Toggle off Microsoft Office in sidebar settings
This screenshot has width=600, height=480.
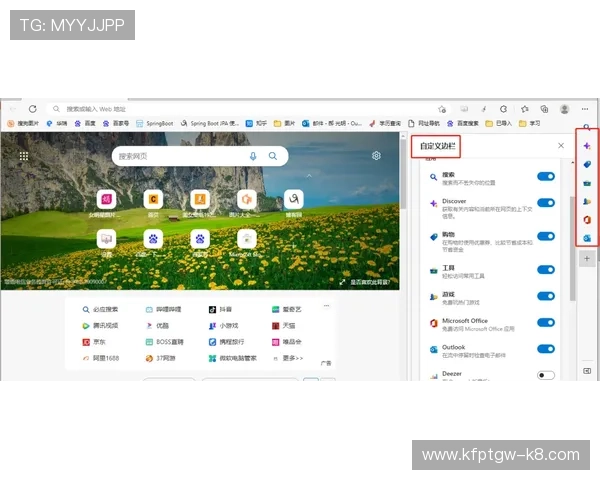pyautogui.click(x=545, y=324)
